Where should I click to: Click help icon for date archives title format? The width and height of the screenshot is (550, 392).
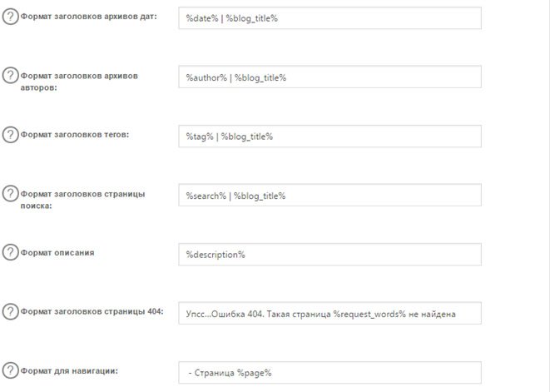click(x=10, y=17)
